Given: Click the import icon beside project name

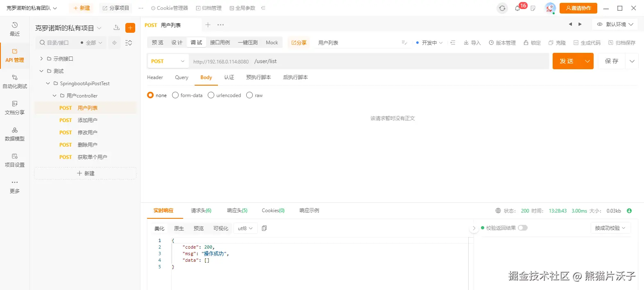Looking at the screenshot, I should pyautogui.click(x=117, y=27).
